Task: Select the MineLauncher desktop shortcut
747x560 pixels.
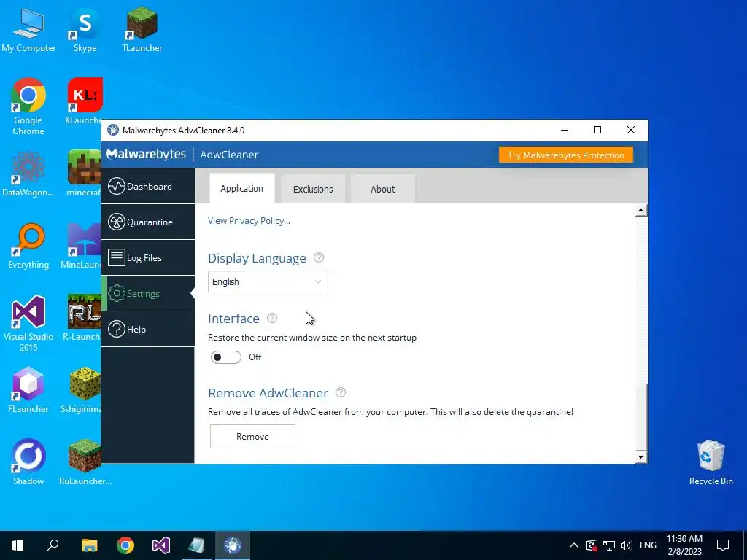Action: pos(81,246)
